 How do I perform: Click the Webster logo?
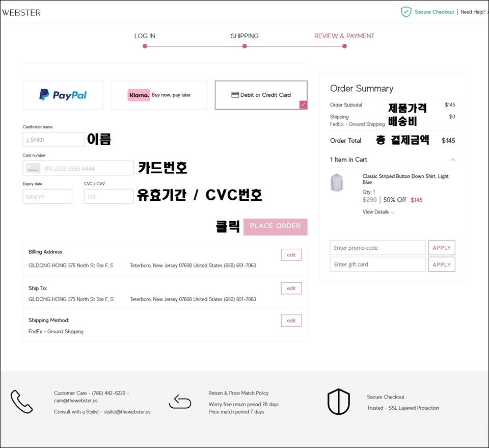click(x=21, y=12)
